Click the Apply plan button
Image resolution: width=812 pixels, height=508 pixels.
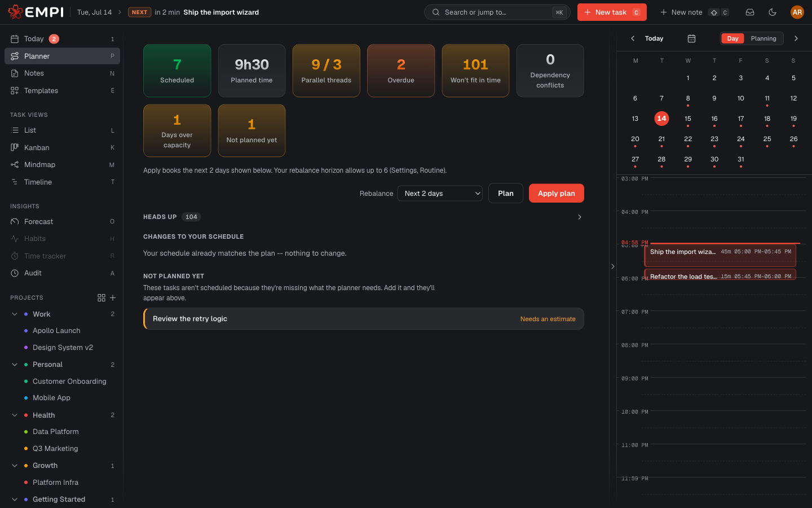[x=556, y=193]
